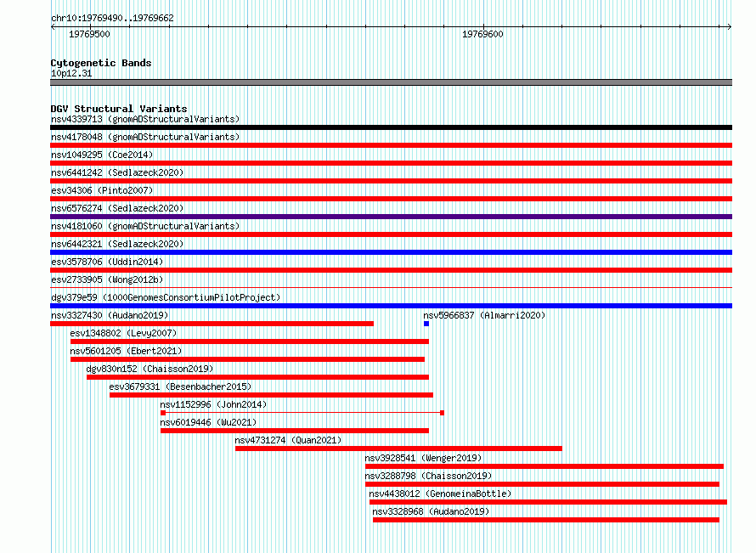The image size is (756, 553).
Task: Click the DGV Structural Variants track title
Action: [x=119, y=109]
